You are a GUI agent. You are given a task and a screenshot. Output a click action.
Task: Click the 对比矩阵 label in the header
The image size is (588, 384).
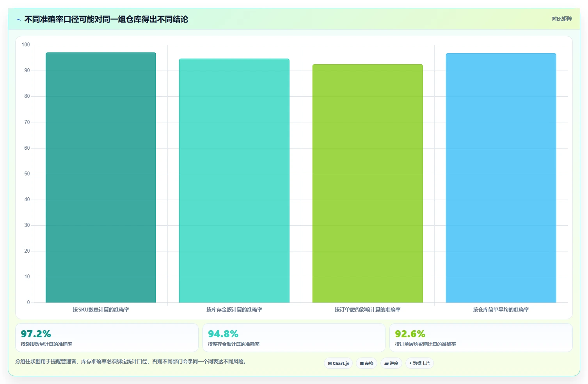(561, 19)
